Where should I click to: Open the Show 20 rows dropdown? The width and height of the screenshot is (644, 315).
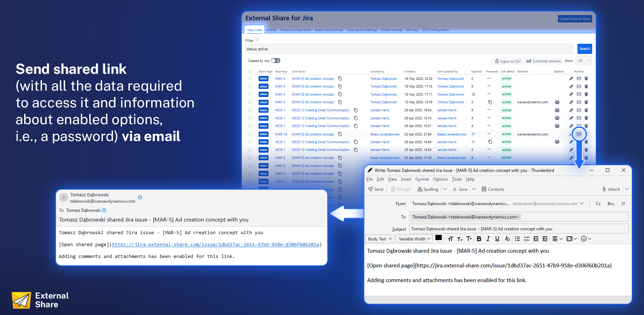coord(584,61)
